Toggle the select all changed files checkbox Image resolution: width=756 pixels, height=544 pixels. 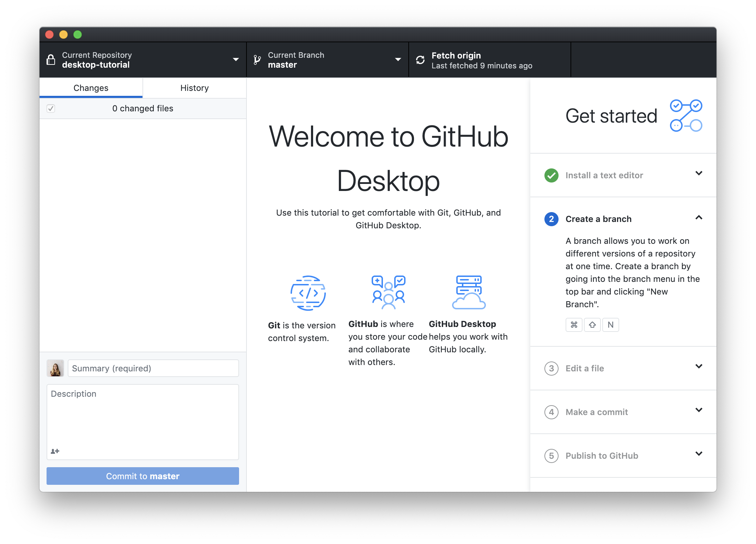51,108
